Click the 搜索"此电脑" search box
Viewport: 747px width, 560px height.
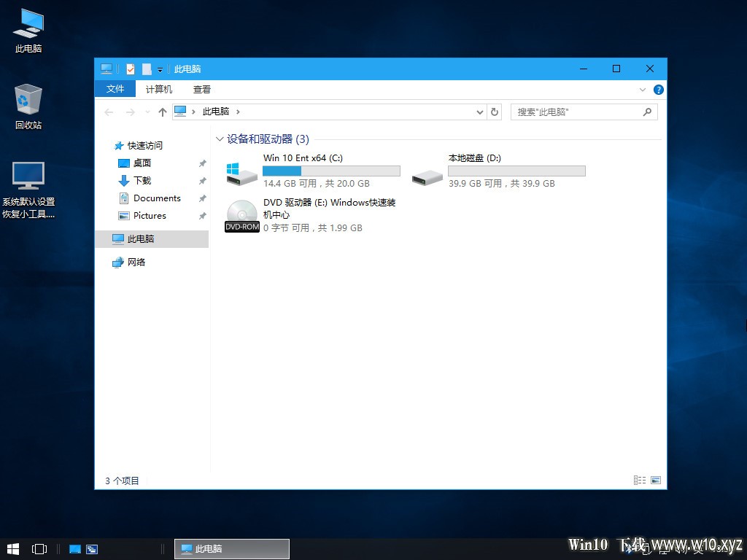click(576, 112)
